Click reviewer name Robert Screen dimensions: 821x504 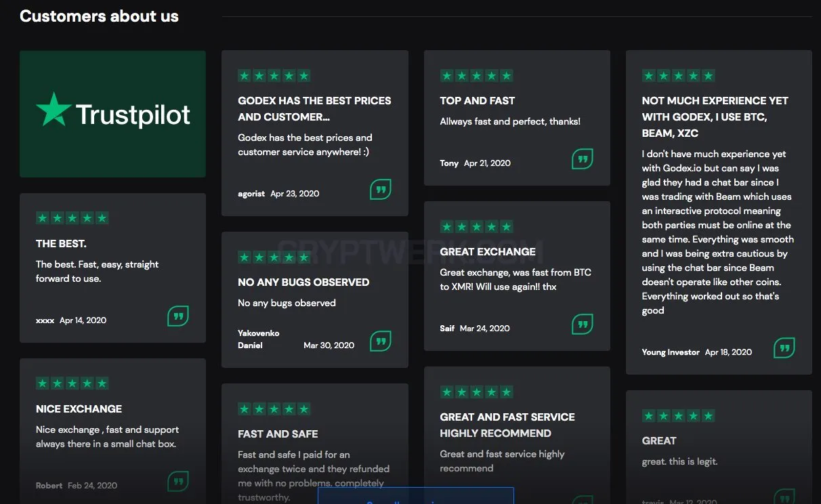coord(49,486)
